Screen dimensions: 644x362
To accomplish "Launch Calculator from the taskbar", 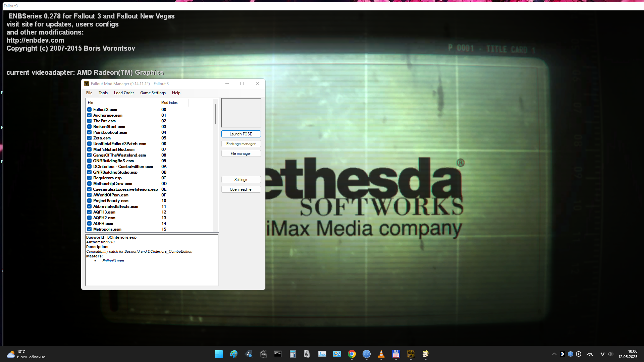I will [293, 354].
